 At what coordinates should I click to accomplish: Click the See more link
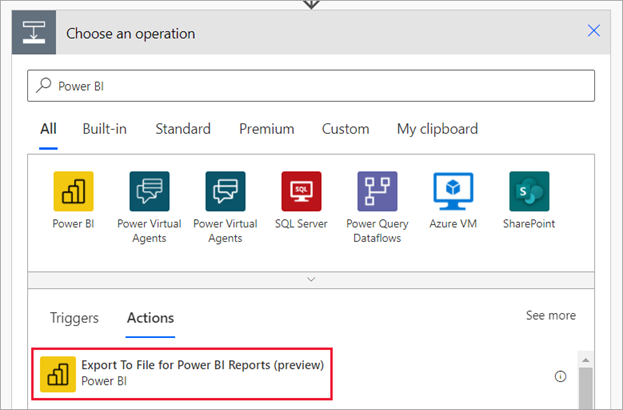pyautogui.click(x=550, y=315)
